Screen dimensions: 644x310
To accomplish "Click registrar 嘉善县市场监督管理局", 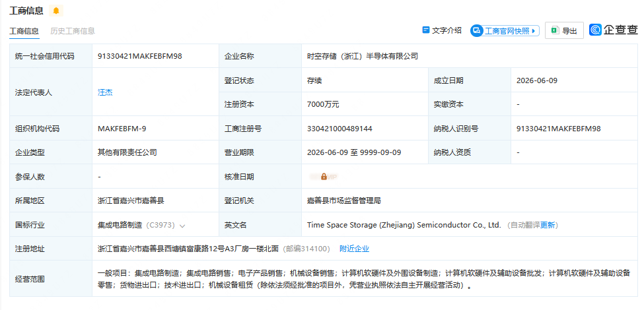I will click(x=344, y=201).
